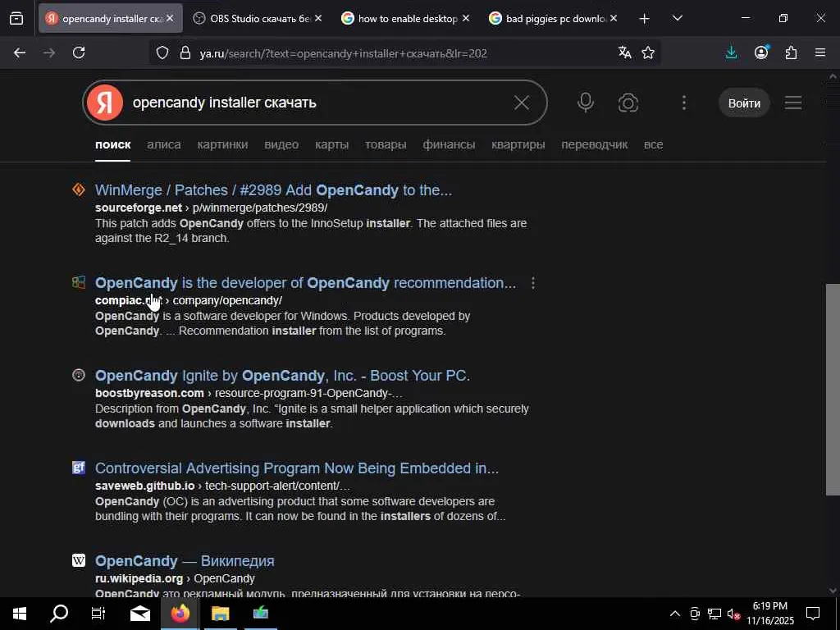Open OpenCandy Википедия result
This screenshot has width=840, height=630.
pos(185,561)
